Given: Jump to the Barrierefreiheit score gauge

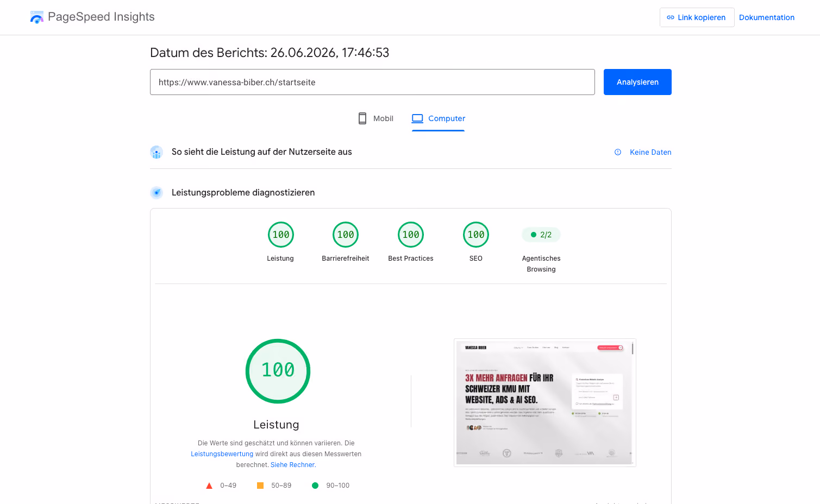Looking at the screenshot, I should click(x=346, y=235).
